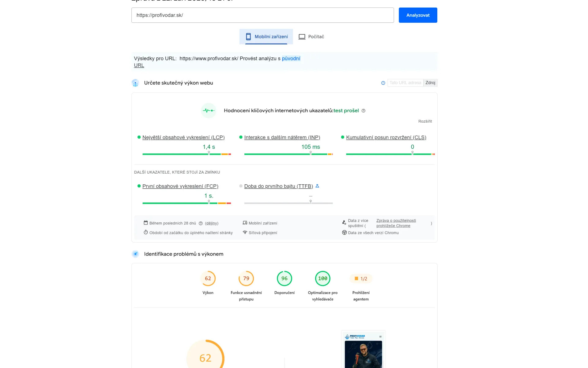Open Doba do prvního bajtu (TTFB) link
The height and width of the screenshot is (368, 588).
pyautogui.click(x=279, y=186)
